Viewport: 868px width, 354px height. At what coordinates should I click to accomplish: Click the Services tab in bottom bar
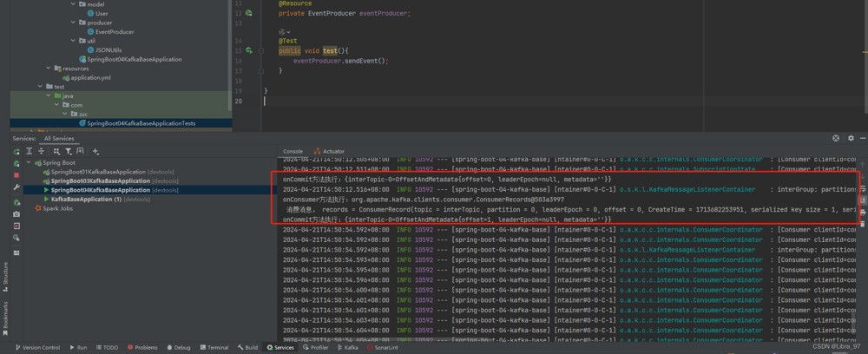280,347
